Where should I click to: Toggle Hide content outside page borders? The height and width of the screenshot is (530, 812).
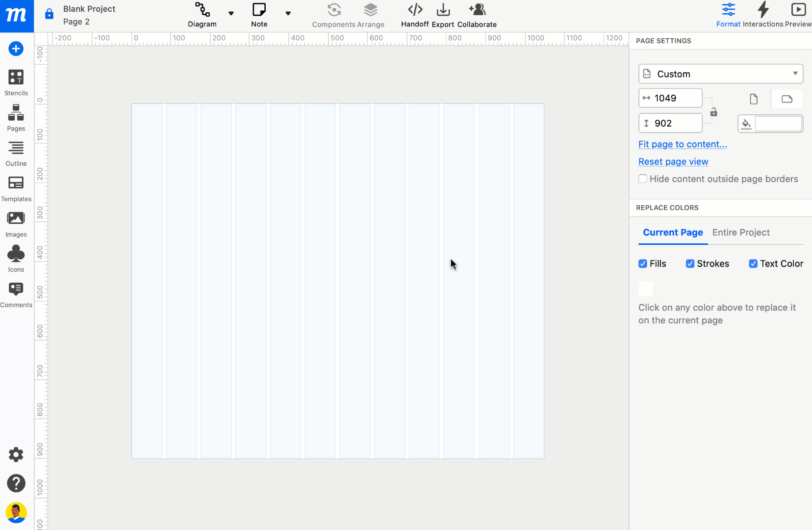pos(643,179)
